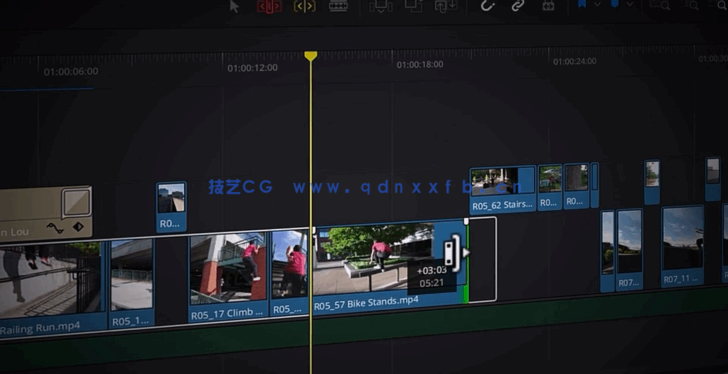Click the blue Marker icon
This screenshot has width=728, height=374.
pos(615,4)
